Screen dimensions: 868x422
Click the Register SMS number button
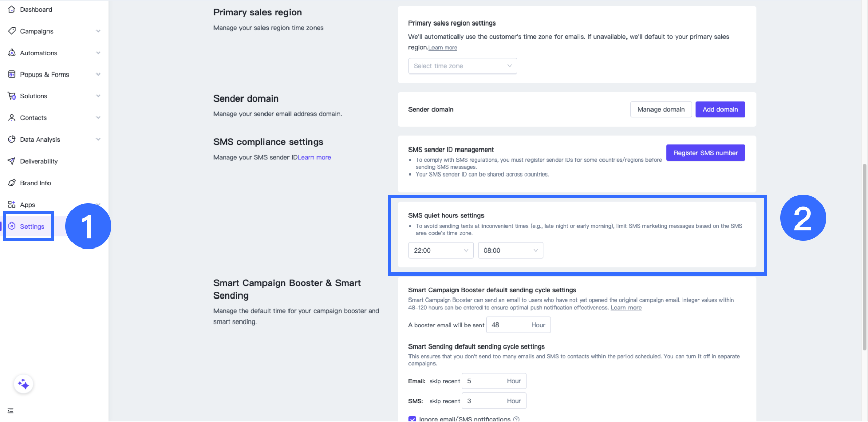click(706, 153)
